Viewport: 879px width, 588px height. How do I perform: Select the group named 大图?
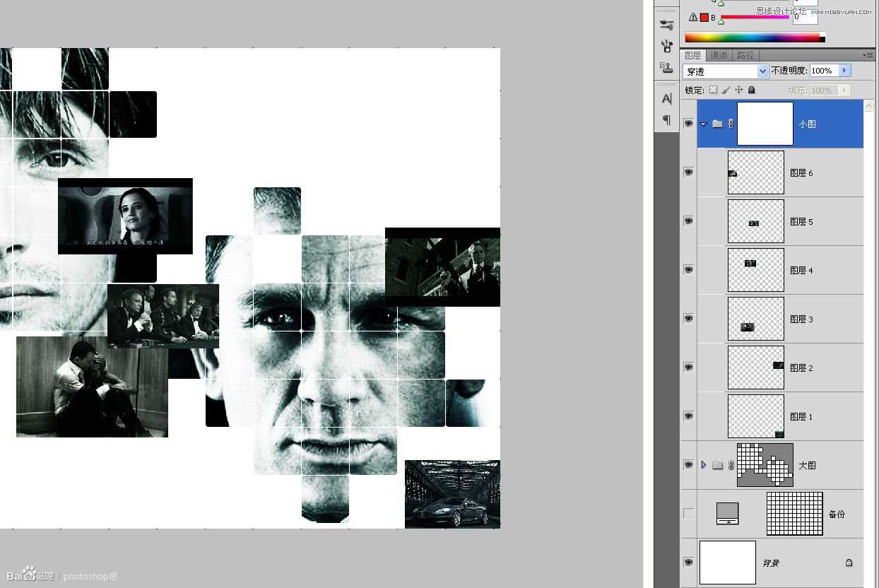tap(807, 466)
